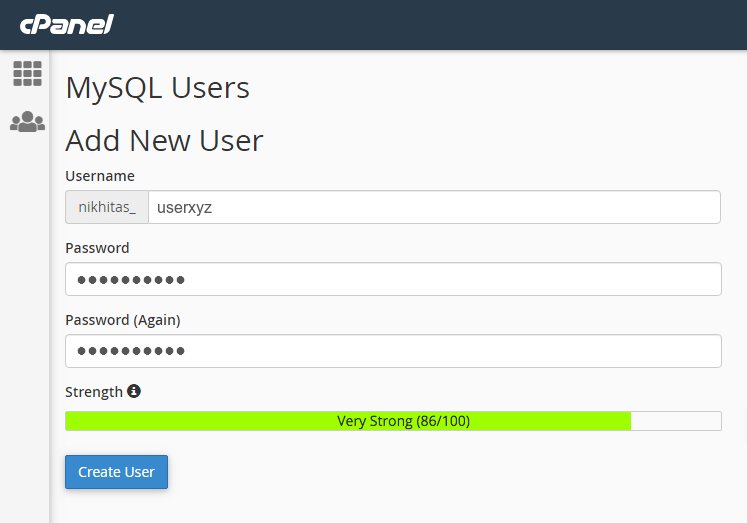
Task: Click the Username label
Action: pyautogui.click(x=100, y=176)
